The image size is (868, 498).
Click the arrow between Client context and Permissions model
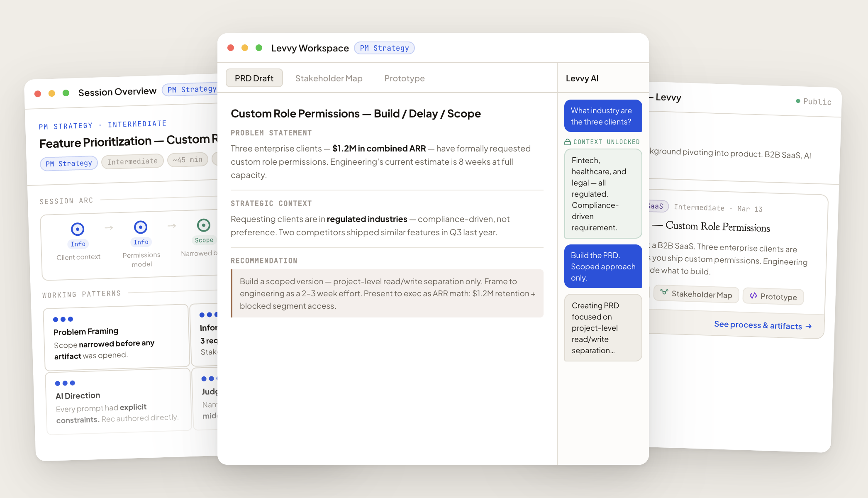[109, 227]
